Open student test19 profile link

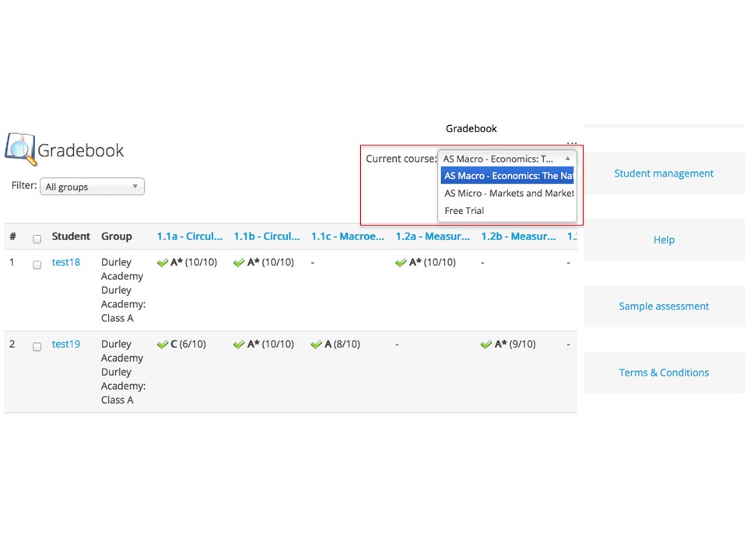(x=65, y=345)
